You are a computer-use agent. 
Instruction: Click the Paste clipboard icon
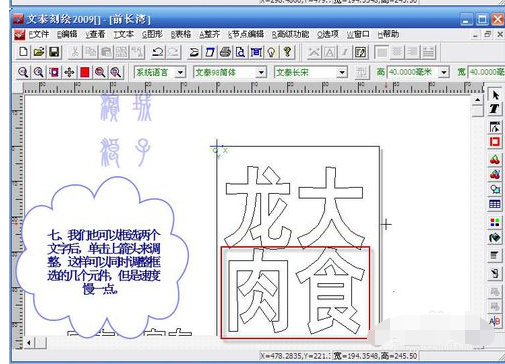[106, 52]
